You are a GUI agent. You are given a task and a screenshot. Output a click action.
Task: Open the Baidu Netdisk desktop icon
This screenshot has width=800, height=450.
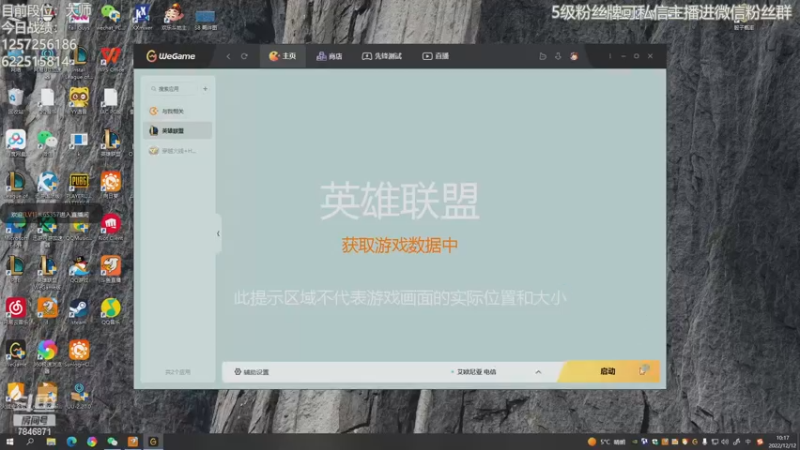point(16,142)
